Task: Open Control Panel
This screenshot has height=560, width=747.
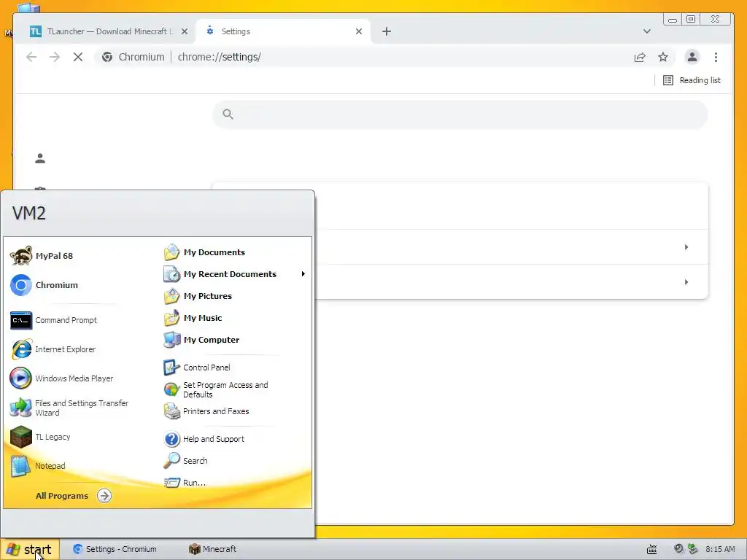Action: 197,367
